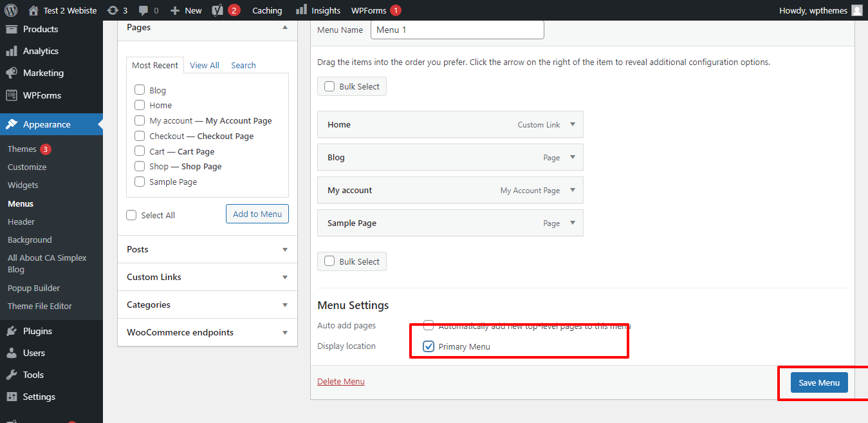Click the Menu Name input field

(457, 30)
